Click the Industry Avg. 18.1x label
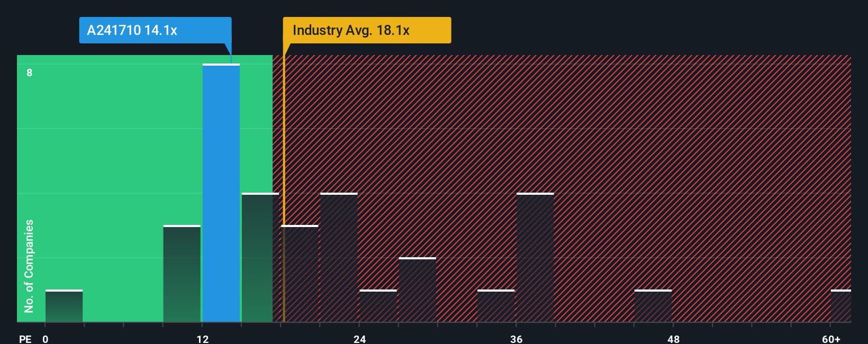 click(367, 30)
